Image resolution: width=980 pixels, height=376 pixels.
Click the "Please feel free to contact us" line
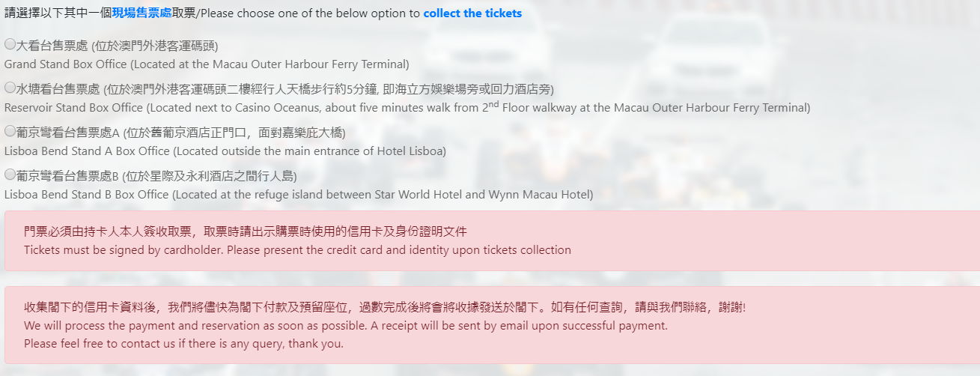click(183, 344)
